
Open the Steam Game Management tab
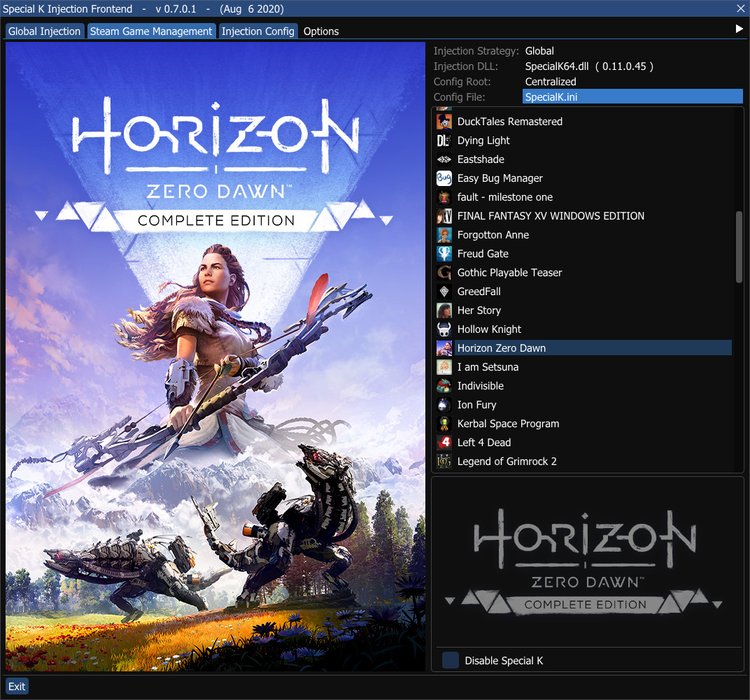tap(151, 31)
